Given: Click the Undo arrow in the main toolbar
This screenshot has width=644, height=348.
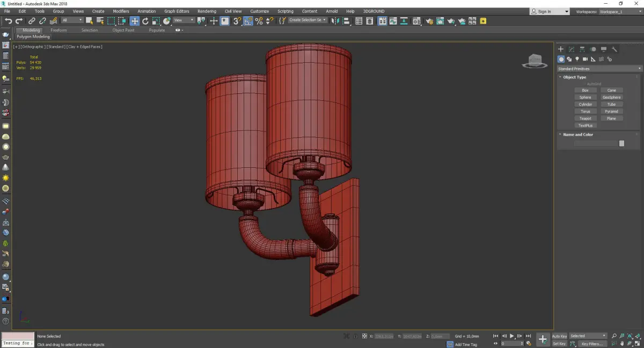Looking at the screenshot, I should tap(8, 21).
